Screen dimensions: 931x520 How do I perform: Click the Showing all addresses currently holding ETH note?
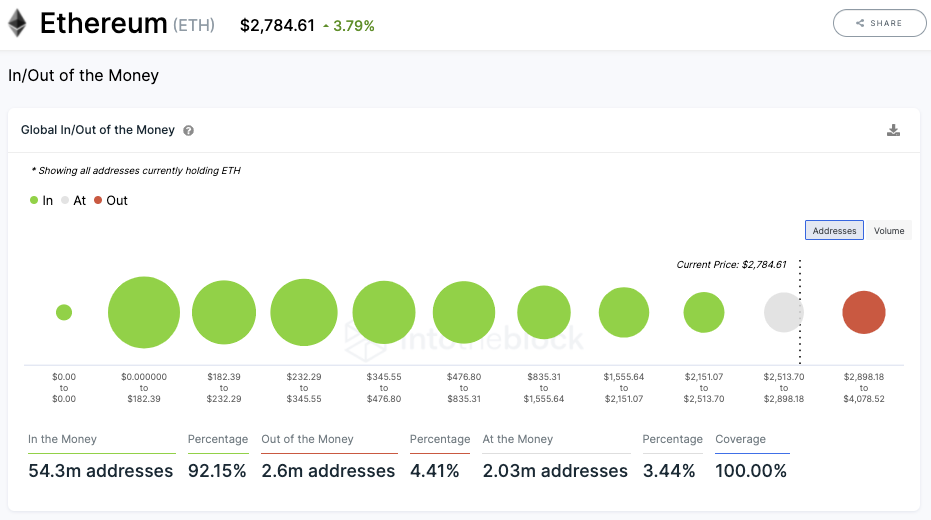pos(136,171)
